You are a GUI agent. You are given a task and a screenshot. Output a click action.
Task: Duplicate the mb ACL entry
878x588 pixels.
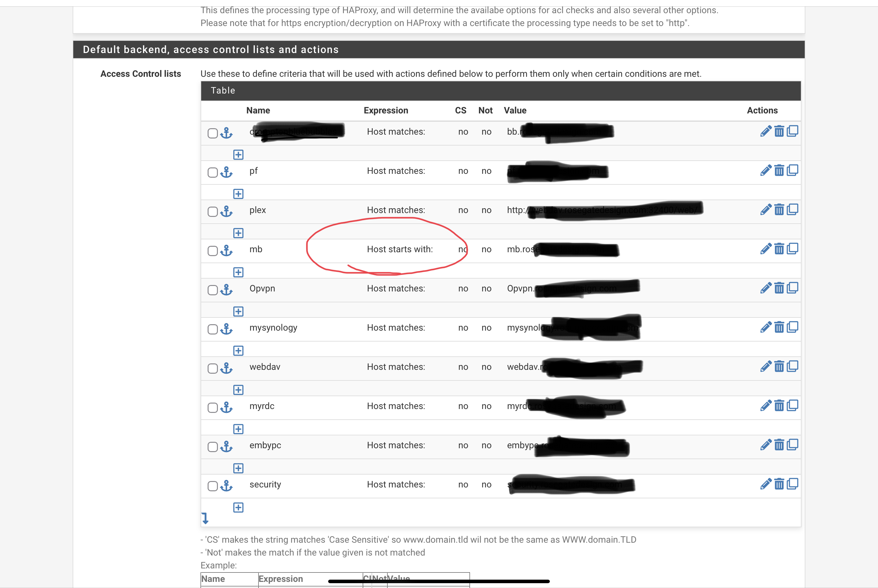pos(792,249)
